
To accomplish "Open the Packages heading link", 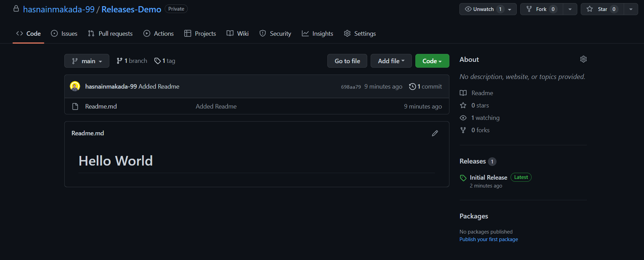I will coord(474,216).
